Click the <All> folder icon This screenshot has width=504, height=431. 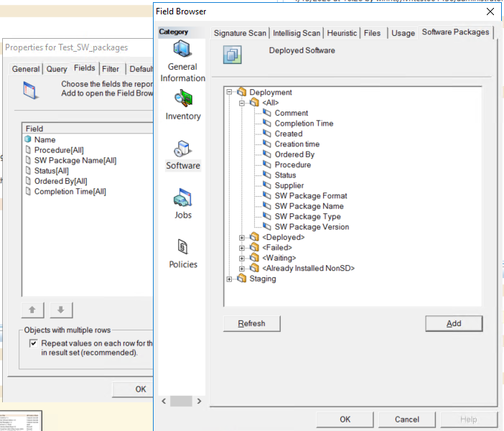(254, 102)
